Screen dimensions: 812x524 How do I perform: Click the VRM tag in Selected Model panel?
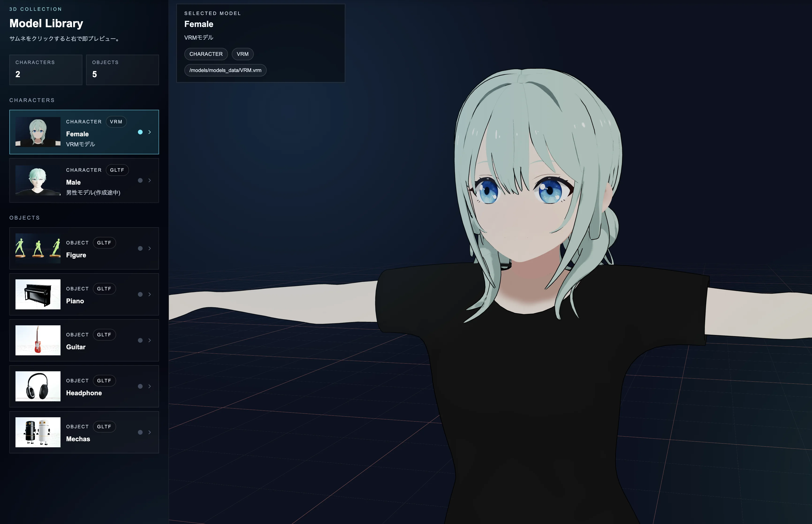pos(243,54)
